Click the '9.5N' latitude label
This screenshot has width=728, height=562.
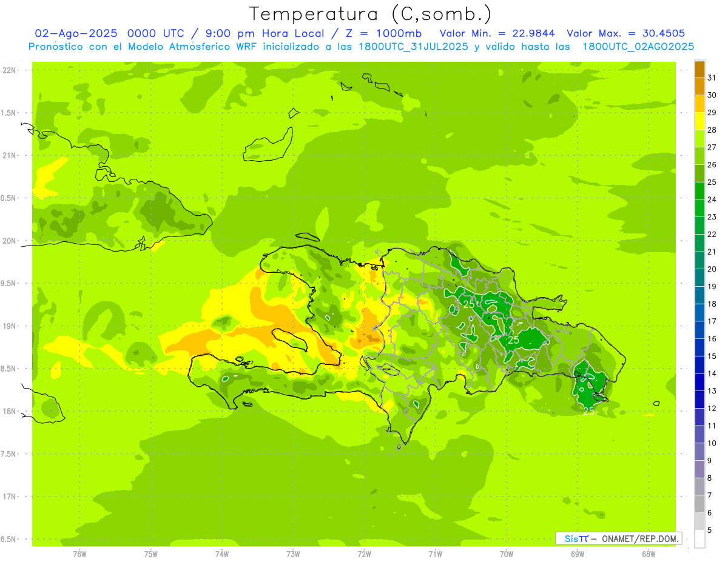[x=9, y=284]
